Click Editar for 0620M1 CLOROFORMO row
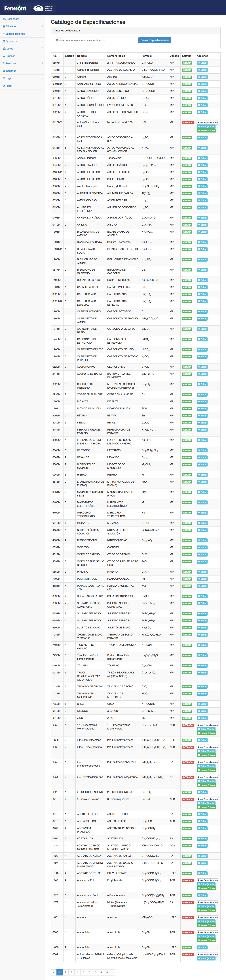 202,367
